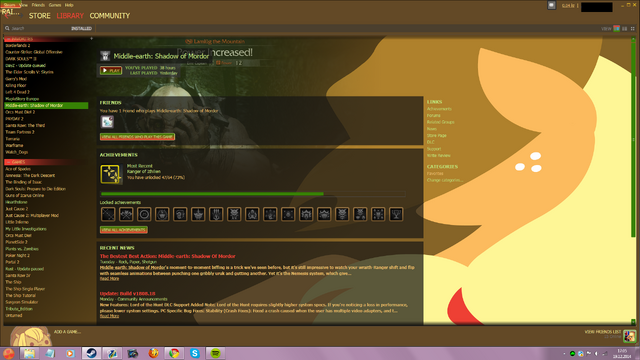This screenshot has height=360, width=640.
Task: Open the Games menu
Action: tap(55, 5)
